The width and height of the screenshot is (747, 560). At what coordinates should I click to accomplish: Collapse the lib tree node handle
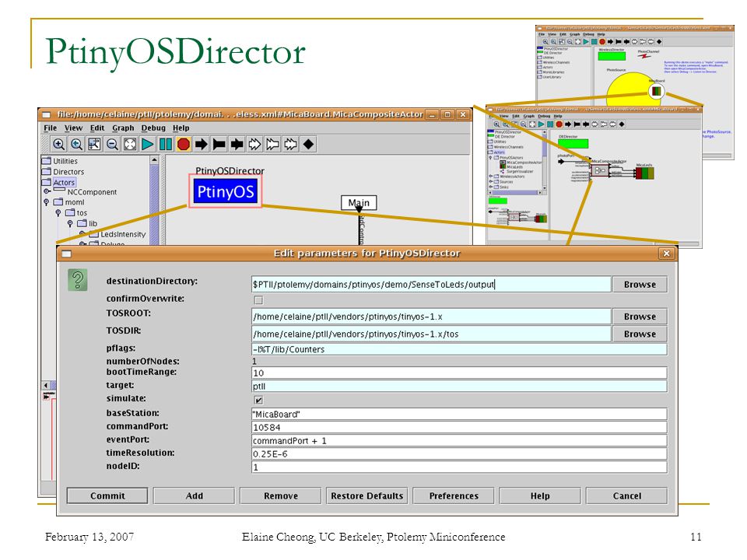(69, 223)
